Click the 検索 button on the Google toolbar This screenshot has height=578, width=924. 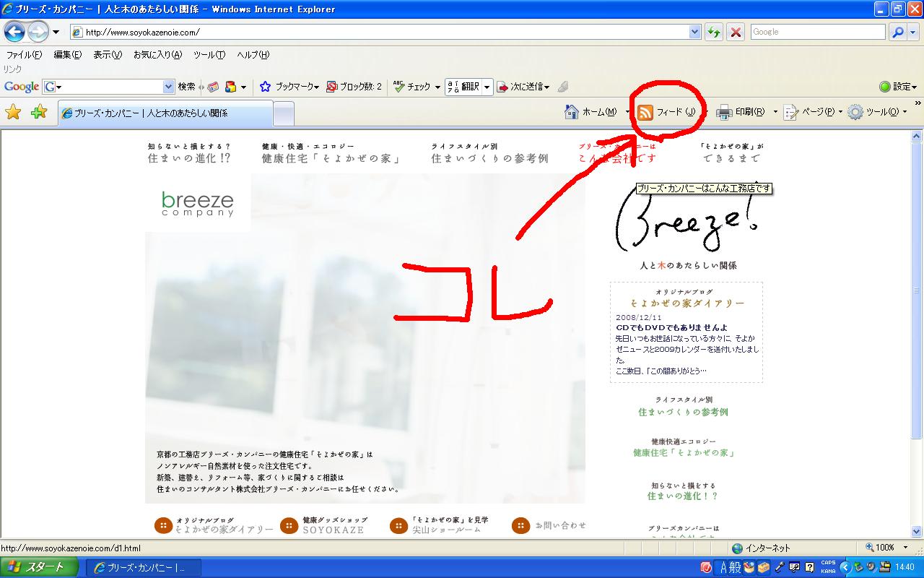point(186,87)
